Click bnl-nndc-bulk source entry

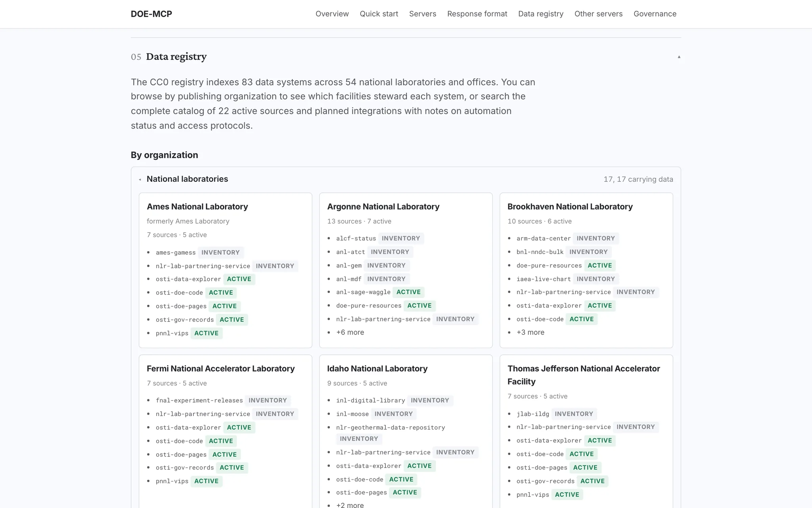click(x=540, y=252)
